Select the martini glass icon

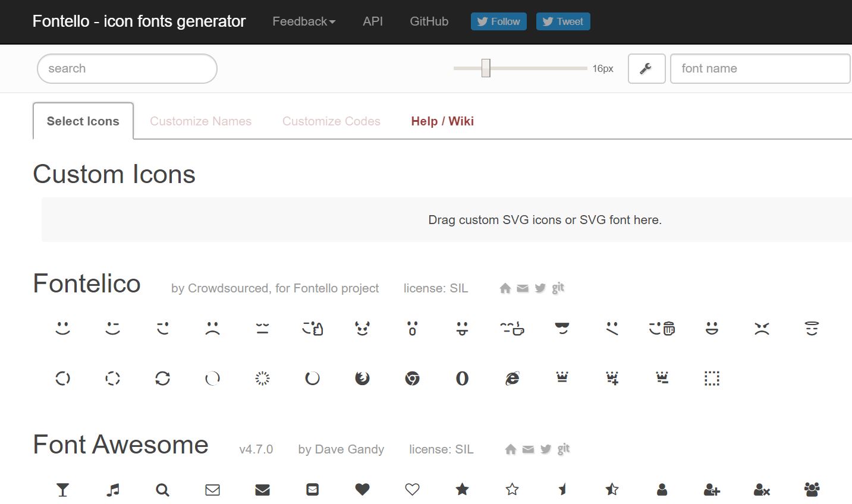point(63,490)
